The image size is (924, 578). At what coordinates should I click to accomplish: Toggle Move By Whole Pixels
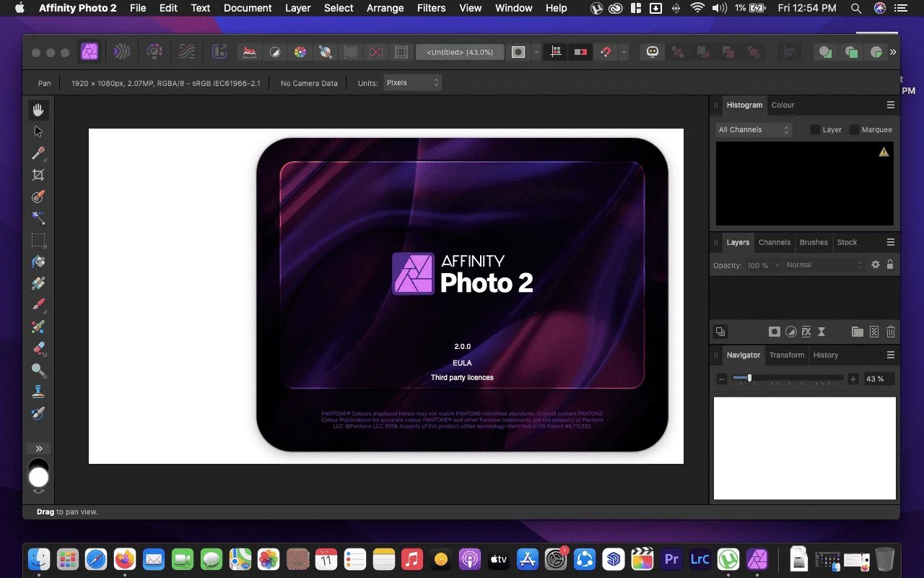tap(581, 52)
